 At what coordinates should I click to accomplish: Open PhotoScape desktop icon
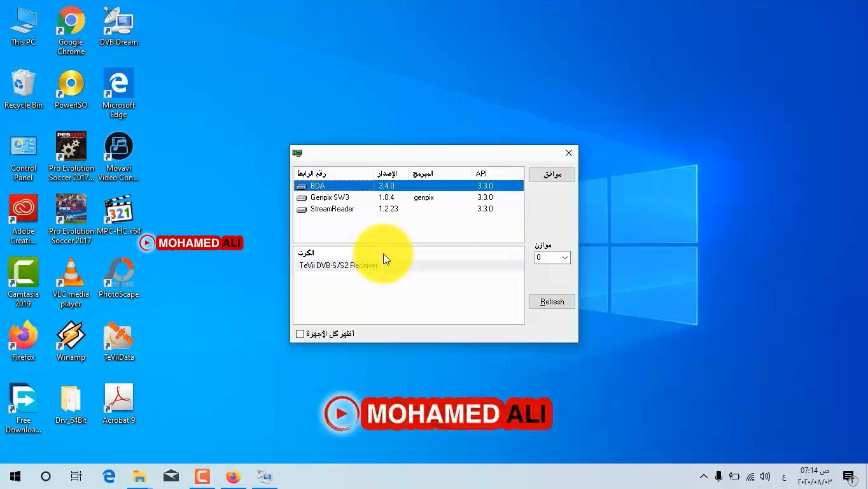[118, 279]
